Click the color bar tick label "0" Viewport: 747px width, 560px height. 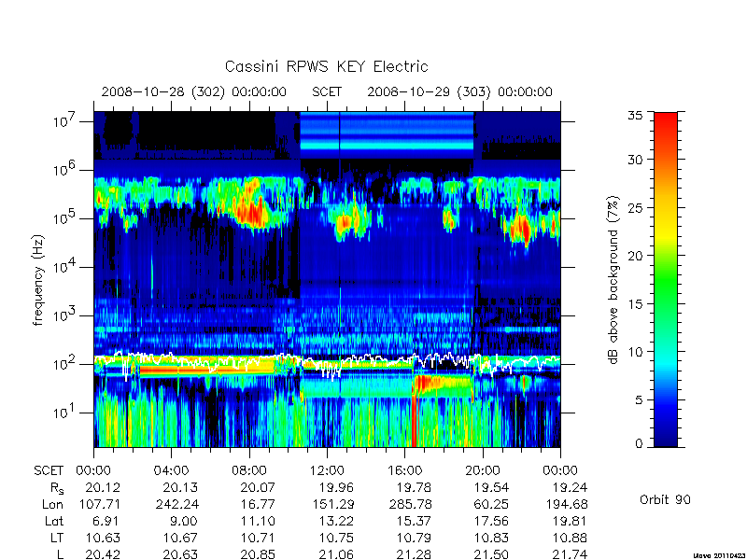tap(639, 444)
